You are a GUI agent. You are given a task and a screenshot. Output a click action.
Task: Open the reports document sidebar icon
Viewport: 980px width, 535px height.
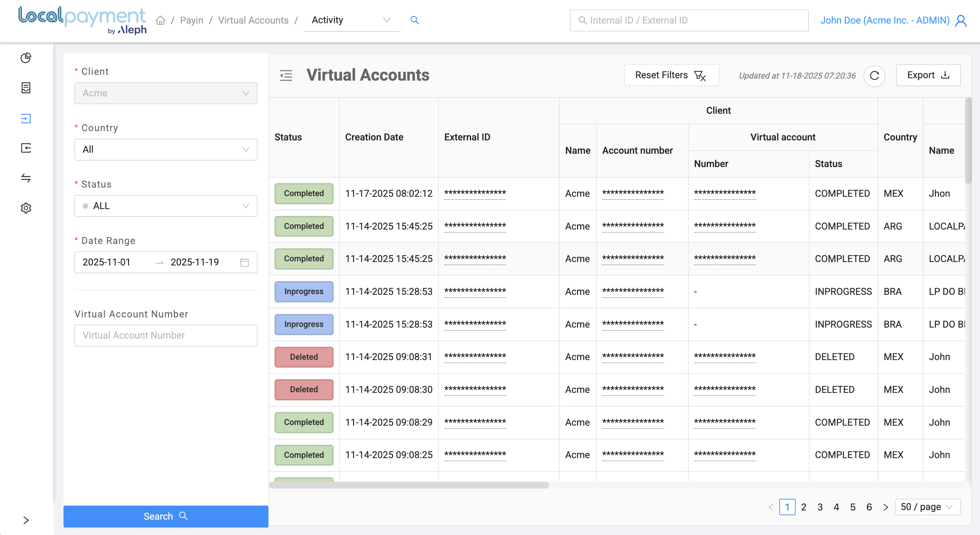26,88
